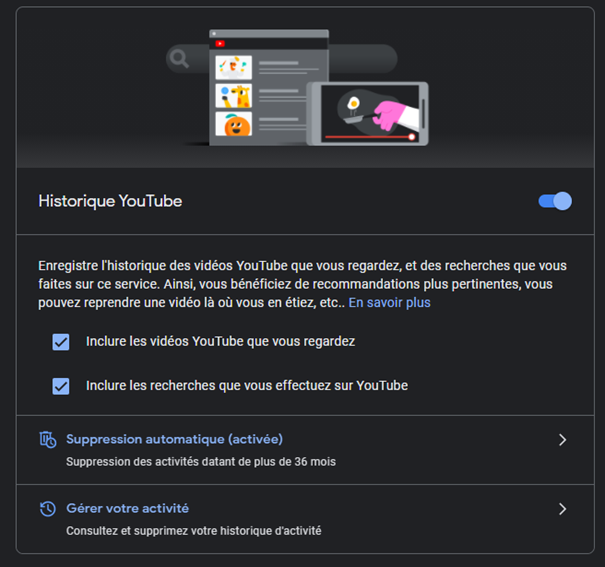Click the history clock icon beside Gérer votre activité

[x=47, y=509]
